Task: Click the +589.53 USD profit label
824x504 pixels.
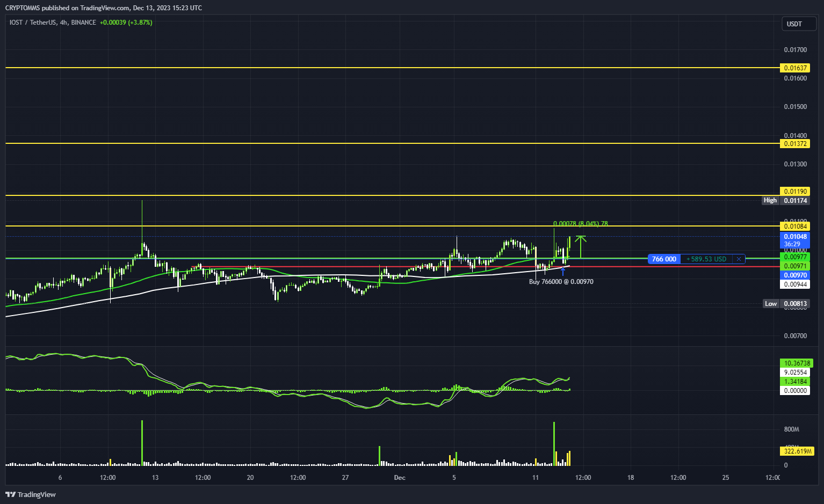Action: point(707,259)
